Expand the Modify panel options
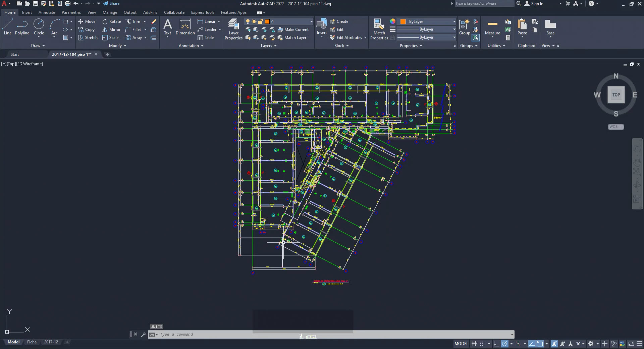Image resolution: width=644 pixels, height=349 pixels. (117, 46)
